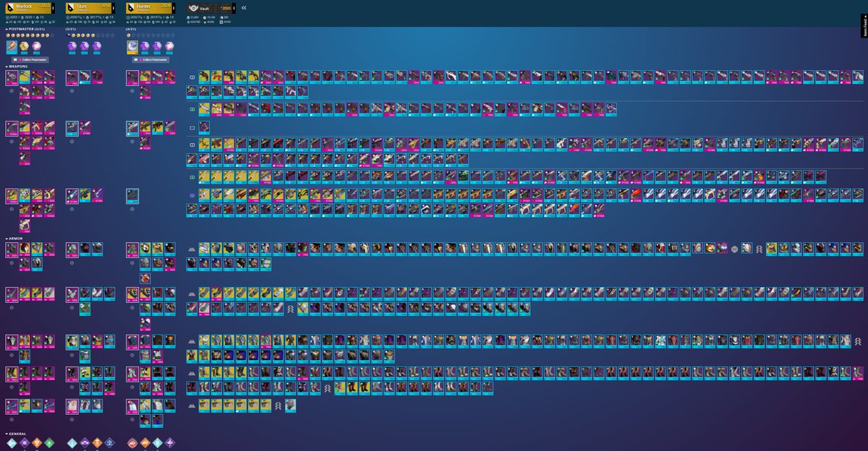The height and width of the screenshot is (451, 868).
Task: Select Warlock's orange subclass diamond in General
Action: coord(36,443)
